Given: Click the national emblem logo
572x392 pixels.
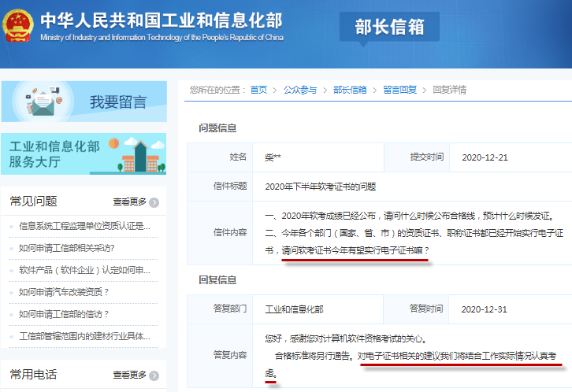Looking at the screenshot, I should 18,25.
